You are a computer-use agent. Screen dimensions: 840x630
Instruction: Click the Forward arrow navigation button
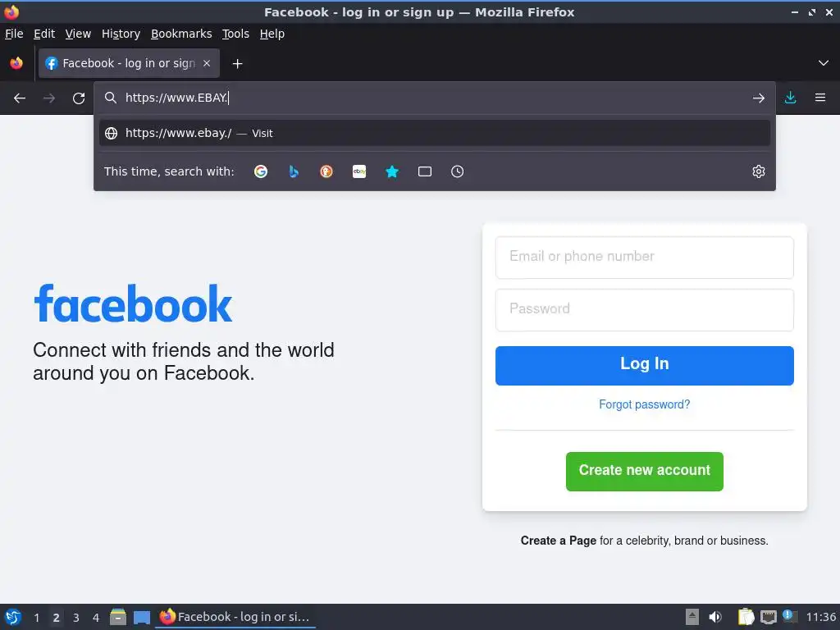(x=48, y=98)
